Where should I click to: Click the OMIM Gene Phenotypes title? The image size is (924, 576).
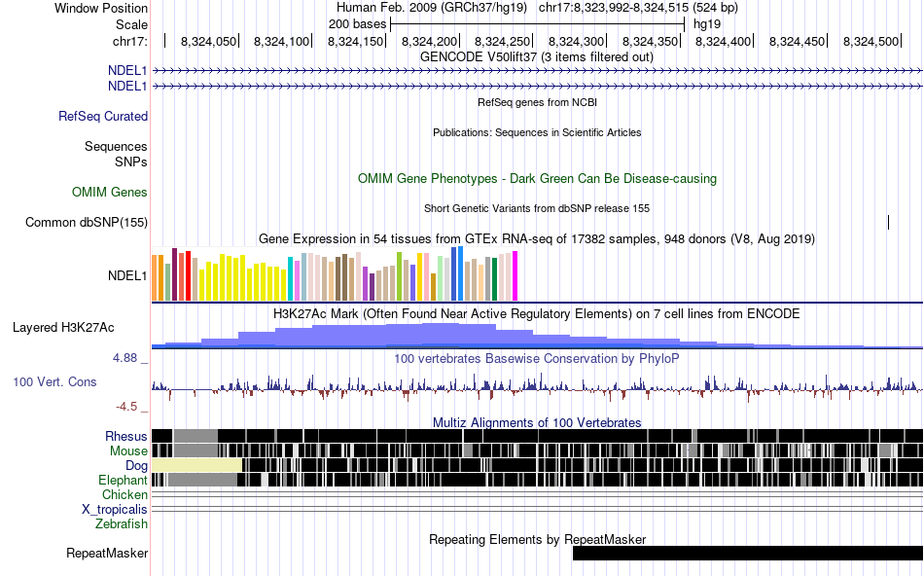[537, 179]
